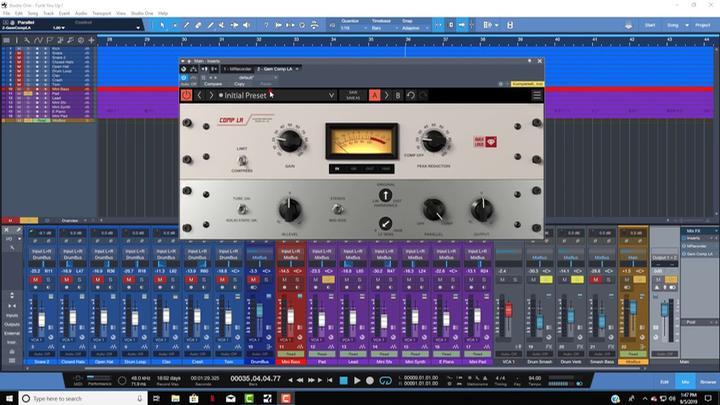Click the Rewind transport button

[300, 380]
